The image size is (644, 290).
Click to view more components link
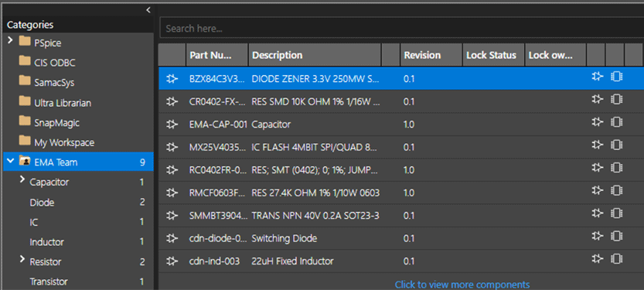pos(462,285)
